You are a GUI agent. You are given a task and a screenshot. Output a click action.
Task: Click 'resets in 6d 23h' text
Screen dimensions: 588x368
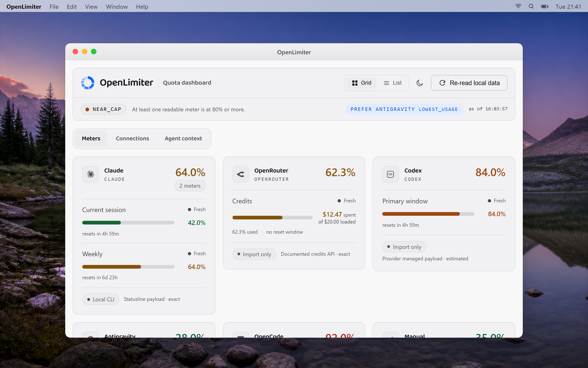(x=100, y=277)
